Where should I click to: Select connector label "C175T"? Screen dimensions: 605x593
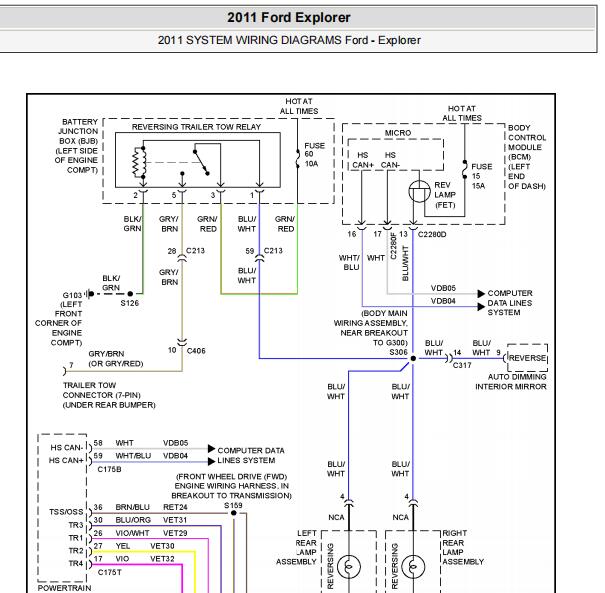pyautogui.click(x=110, y=573)
